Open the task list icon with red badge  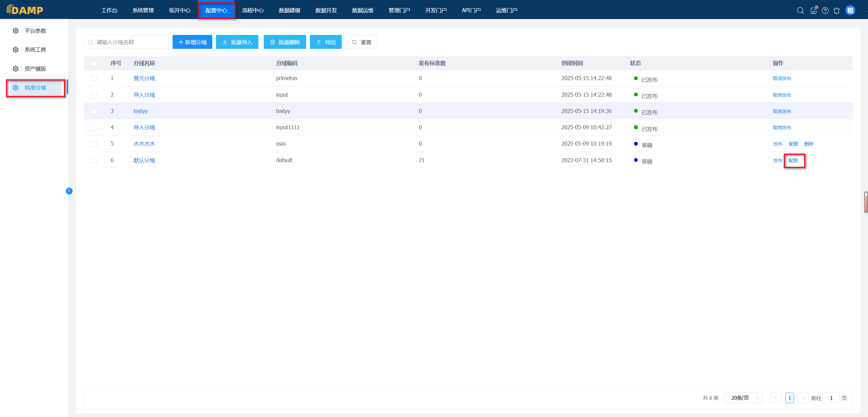(814, 11)
